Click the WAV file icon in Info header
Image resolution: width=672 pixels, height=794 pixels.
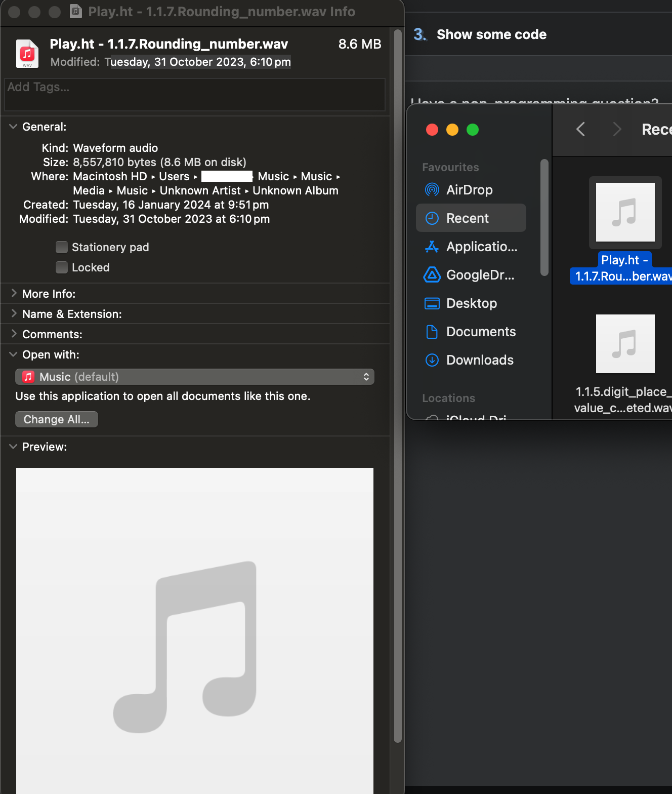(x=27, y=53)
